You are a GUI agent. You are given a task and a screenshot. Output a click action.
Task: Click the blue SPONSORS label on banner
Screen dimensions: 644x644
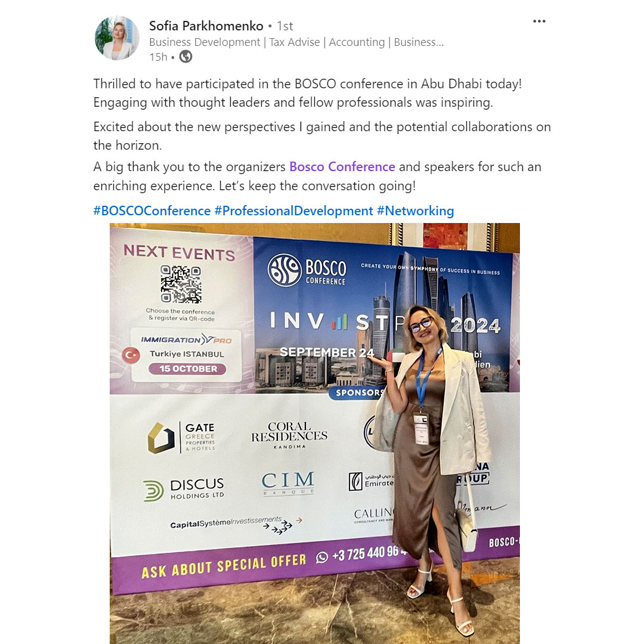click(358, 392)
